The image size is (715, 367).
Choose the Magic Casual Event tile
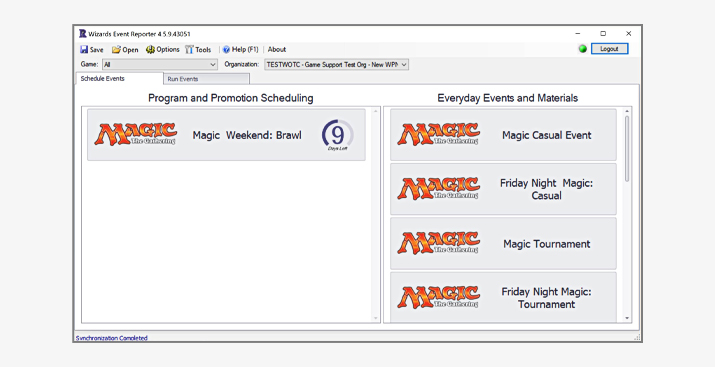503,135
